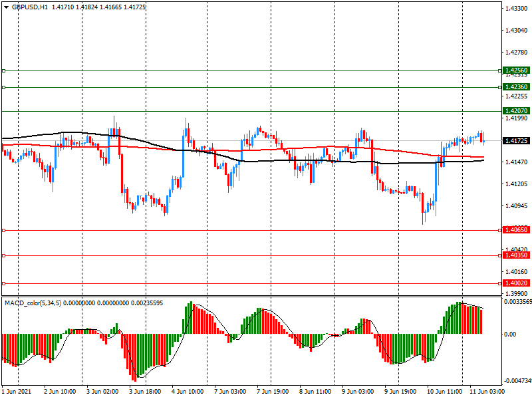Click the 1.41470 price scale value
Viewport: 532px width, 399px height.
(x=517, y=162)
